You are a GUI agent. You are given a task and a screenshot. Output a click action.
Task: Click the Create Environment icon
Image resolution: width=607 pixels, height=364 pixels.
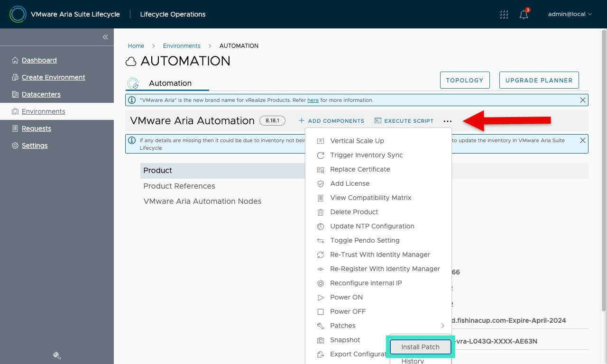pyautogui.click(x=15, y=77)
